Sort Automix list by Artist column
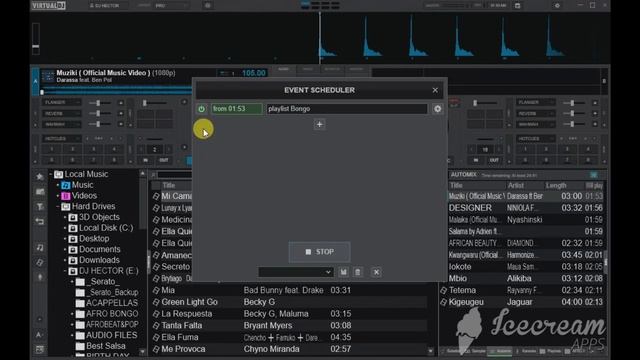 [516, 185]
